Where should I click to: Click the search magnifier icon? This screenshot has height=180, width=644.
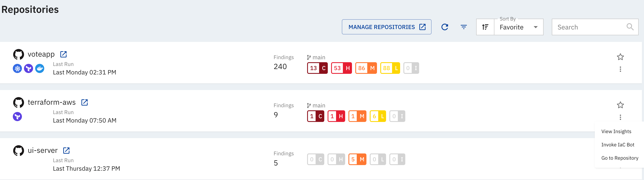coord(630,27)
